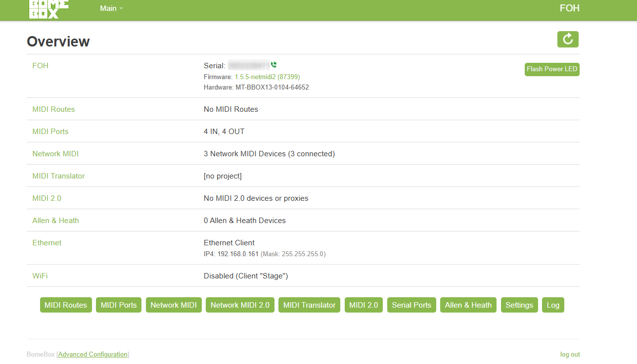Image resolution: width=637 pixels, height=364 pixels.
Task: Click the MIDI 2.0 bottom button
Action: click(364, 305)
